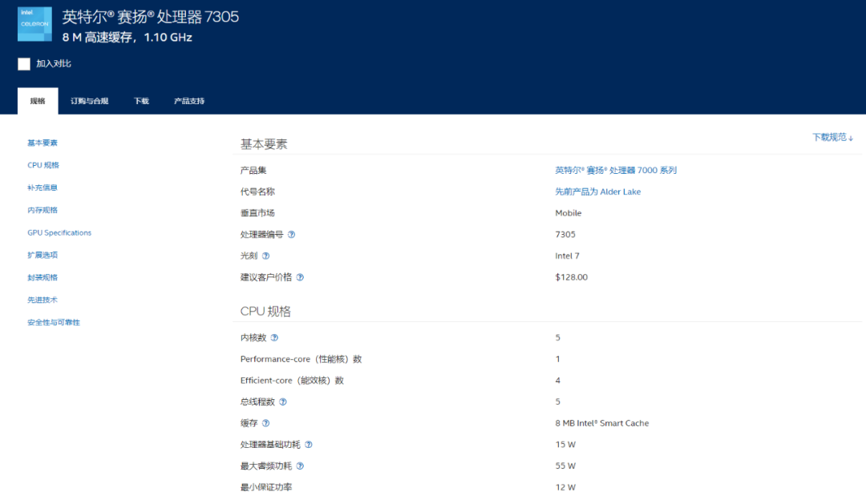Open help icon next to 内核数
The height and width of the screenshot is (504, 866).
pos(274,338)
